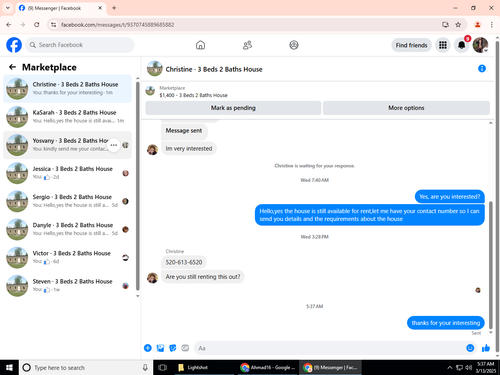Open KaSarah's conversation in the list
Image resolution: width=500 pixels, height=375 pixels.
coord(68,117)
